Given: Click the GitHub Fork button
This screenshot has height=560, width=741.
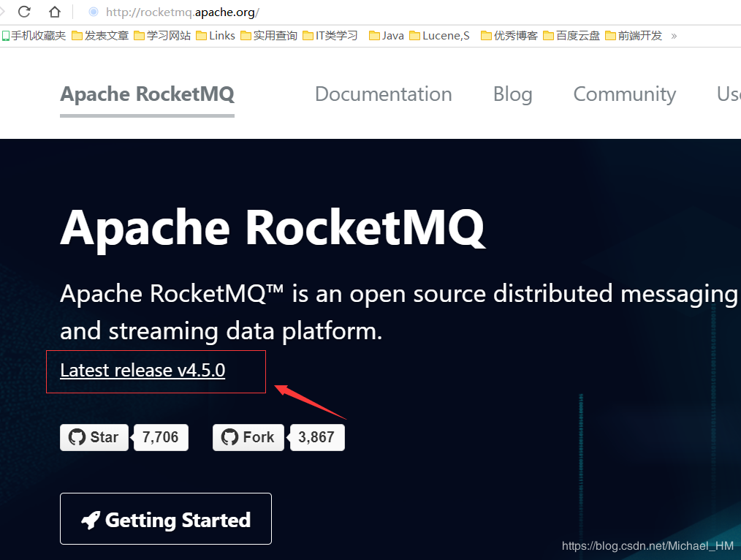Looking at the screenshot, I should click(x=248, y=437).
